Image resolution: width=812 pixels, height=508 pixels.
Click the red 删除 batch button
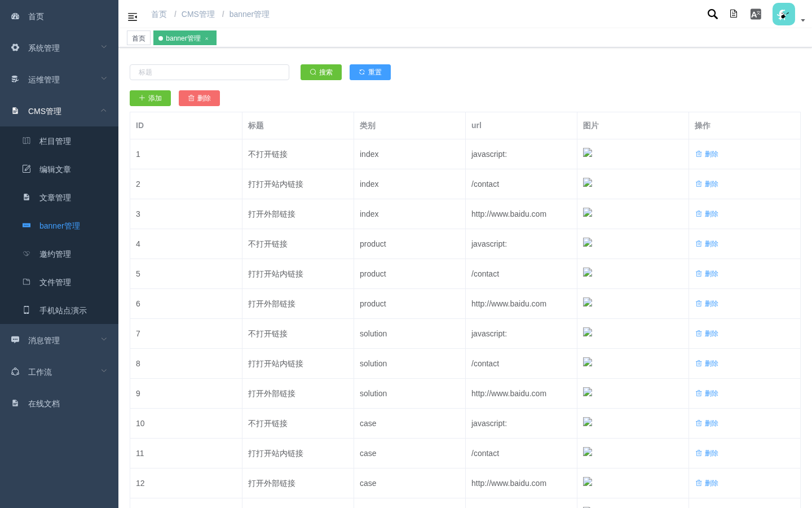coord(199,98)
